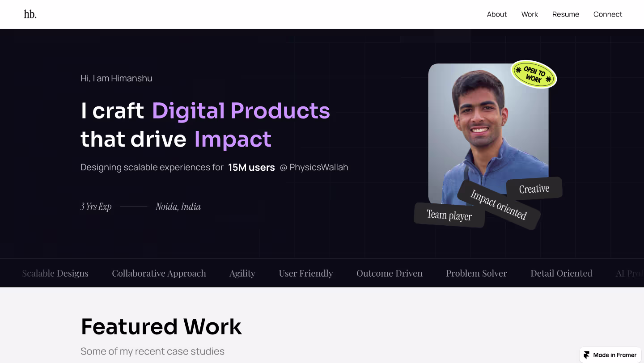Click the Team player tag
This screenshot has width=644, height=363.
point(449,215)
